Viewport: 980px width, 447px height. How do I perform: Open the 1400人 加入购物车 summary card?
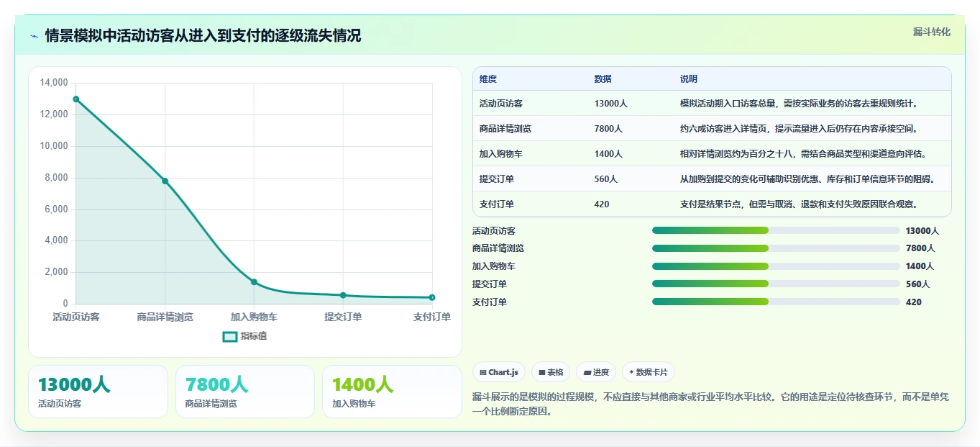(x=392, y=392)
